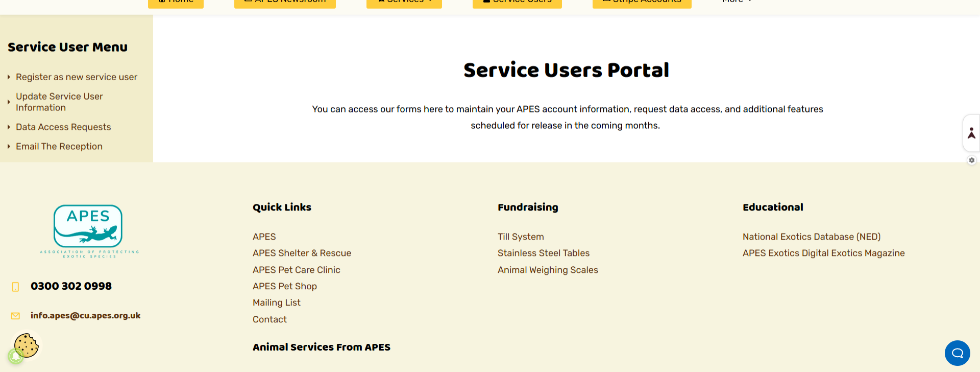Open the blue live chat bubble
The height and width of the screenshot is (372, 980).
tap(957, 353)
